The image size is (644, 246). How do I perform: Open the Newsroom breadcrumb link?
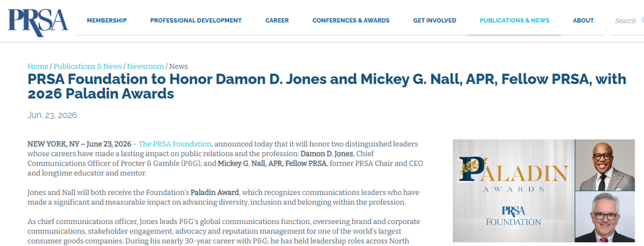[145, 67]
